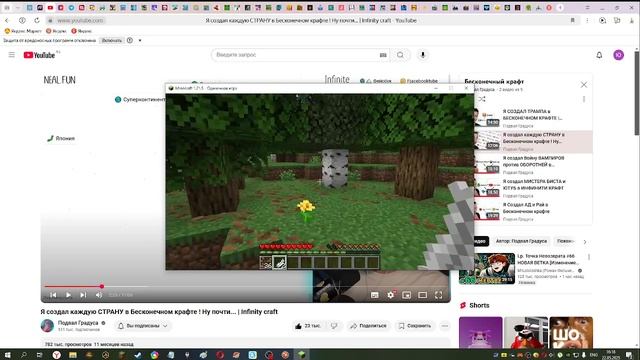Switch to miniplayer mode
The height and width of the screenshot is (360, 640).
click(407, 295)
